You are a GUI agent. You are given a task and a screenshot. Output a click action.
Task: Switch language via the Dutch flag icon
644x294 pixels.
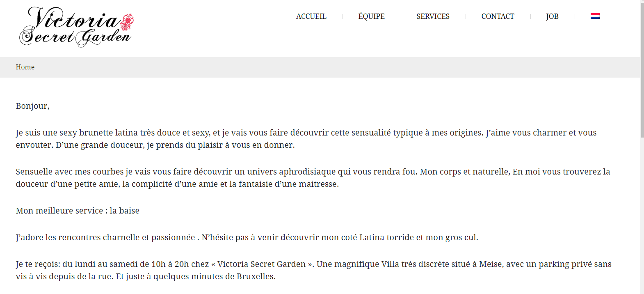pyautogui.click(x=595, y=16)
